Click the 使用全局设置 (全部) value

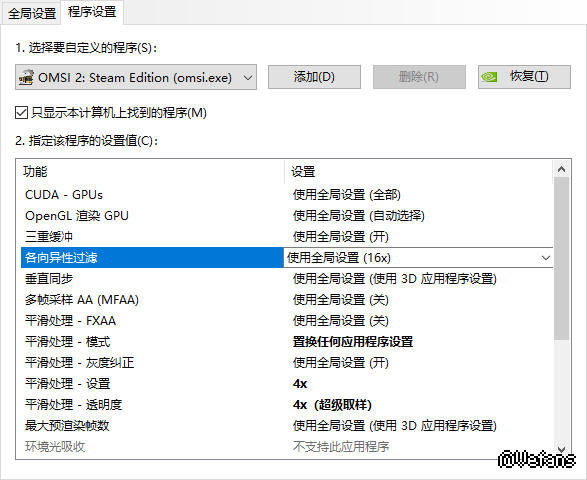click(347, 195)
